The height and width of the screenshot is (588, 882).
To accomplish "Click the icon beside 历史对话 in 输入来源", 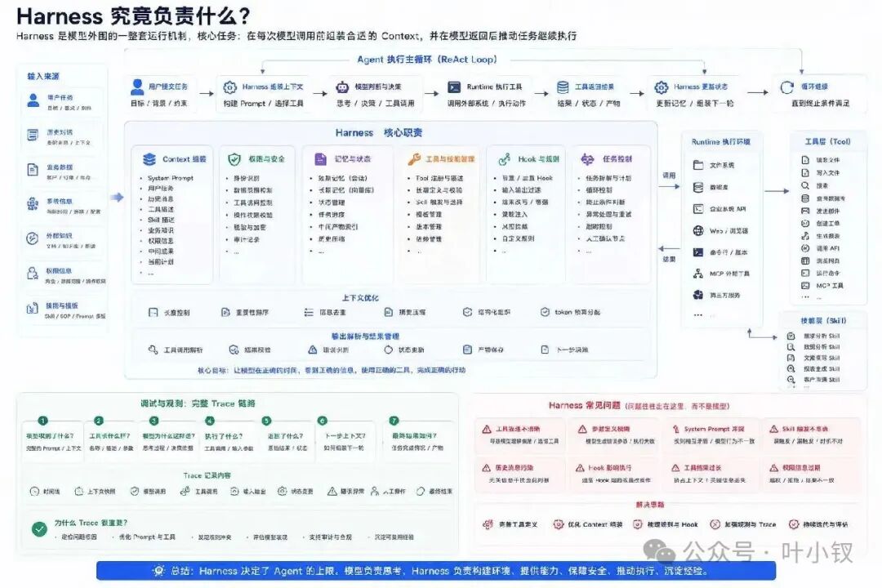I will [33, 135].
